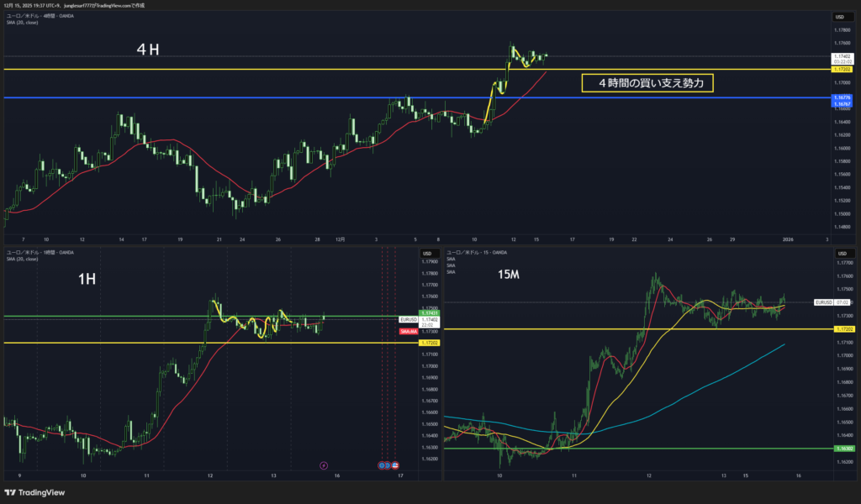Click the EURUSD price tag on the 15M chart
Viewport: 861px width, 504px height.
pyautogui.click(x=824, y=302)
